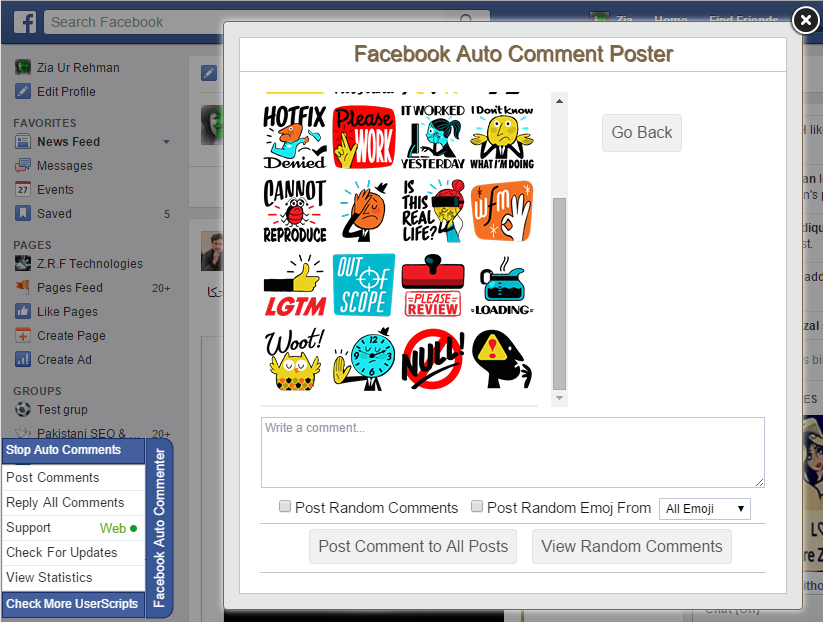This screenshot has width=823, height=622.
Task: Click the Messages chat icon
Action: 23,165
